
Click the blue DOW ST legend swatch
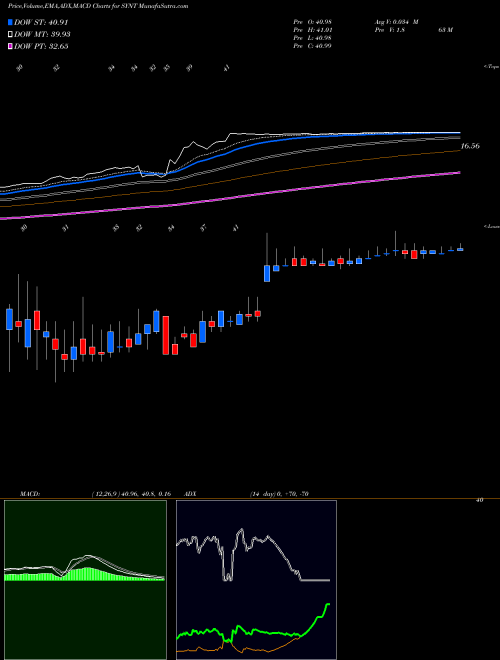[x=11, y=22]
